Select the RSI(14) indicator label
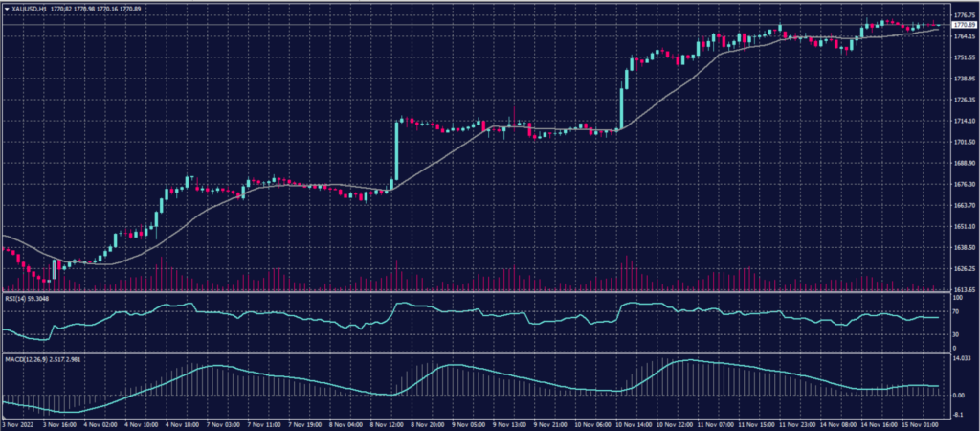This screenshot has width=980, height=431. coord(19,298)
